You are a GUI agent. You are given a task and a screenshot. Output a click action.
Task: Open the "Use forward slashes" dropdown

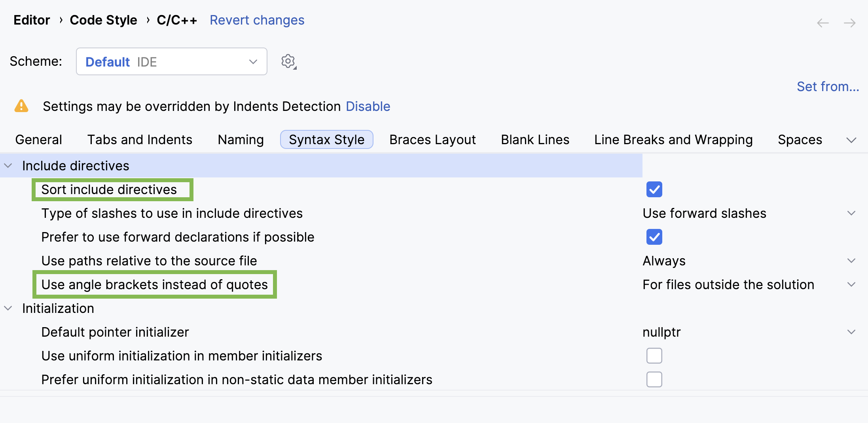(x=851, y=213)
